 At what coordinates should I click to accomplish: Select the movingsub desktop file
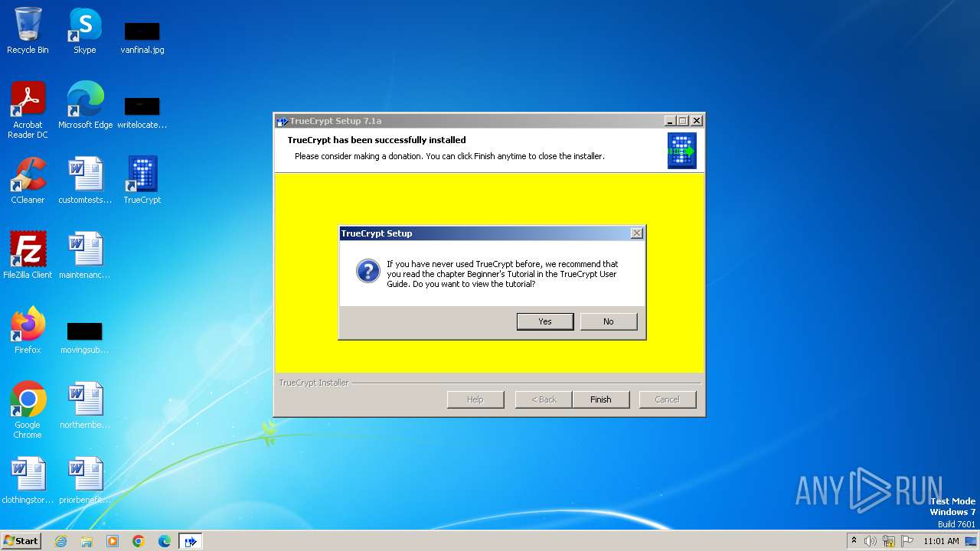tap(85, 337)
